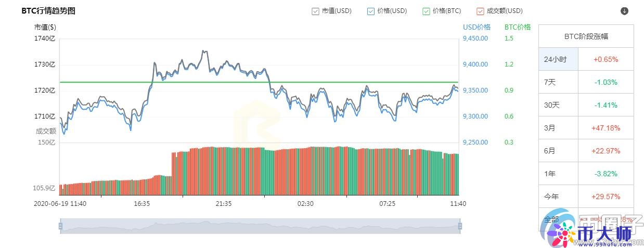
Task: Select the 24小时 period row
Action: (586, 59)
